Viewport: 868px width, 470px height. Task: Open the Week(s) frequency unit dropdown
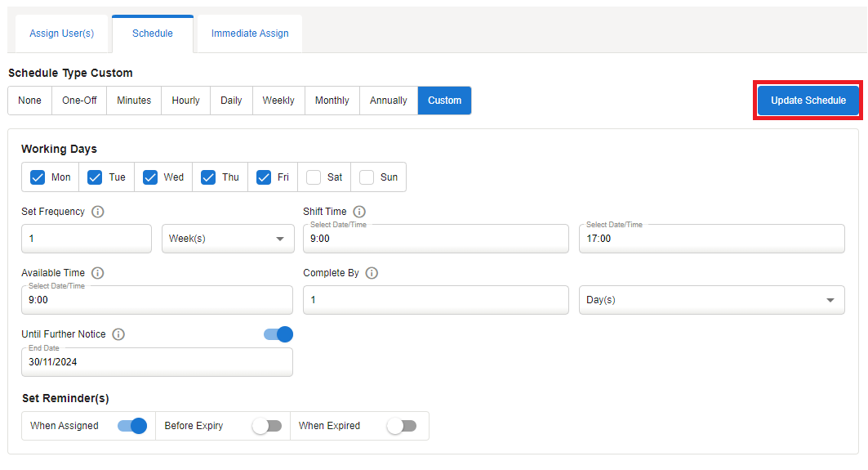[228, 239]
